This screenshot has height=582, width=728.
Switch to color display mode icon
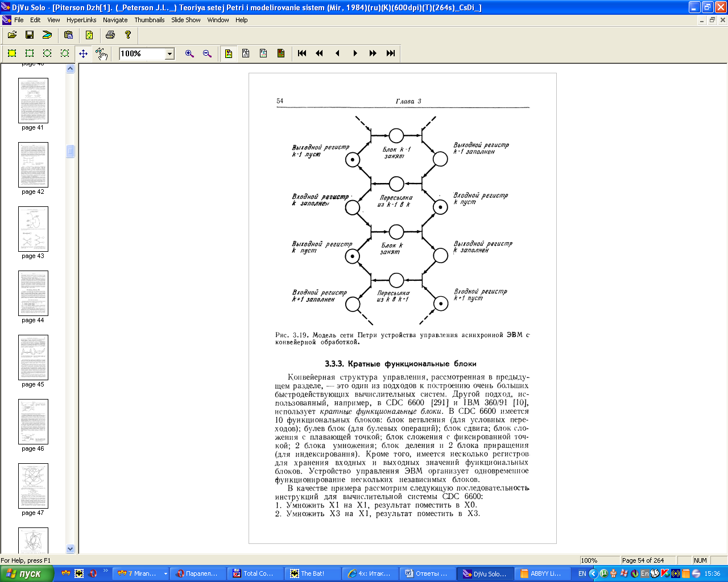(x=228, y=53)
